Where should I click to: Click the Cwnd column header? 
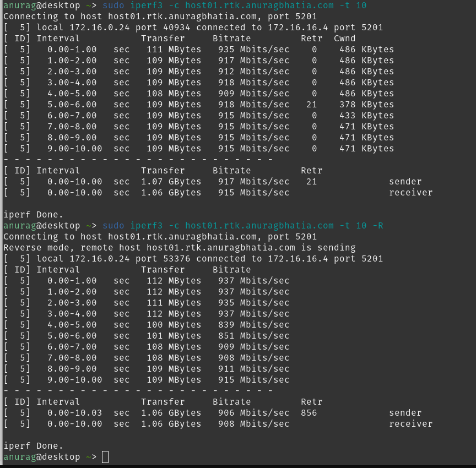click(344, 39)
